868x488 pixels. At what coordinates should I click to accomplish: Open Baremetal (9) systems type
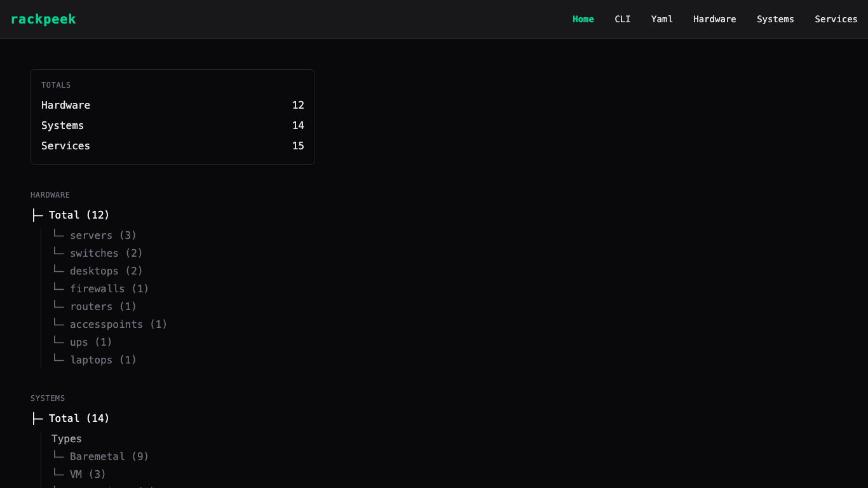point(109,457)
